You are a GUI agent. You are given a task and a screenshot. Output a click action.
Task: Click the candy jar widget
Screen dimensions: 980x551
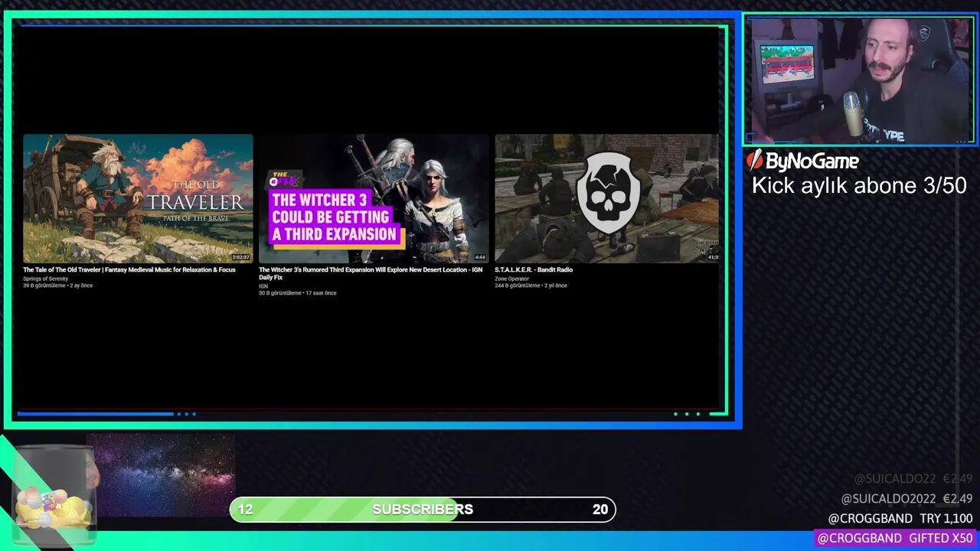(54, 497)
